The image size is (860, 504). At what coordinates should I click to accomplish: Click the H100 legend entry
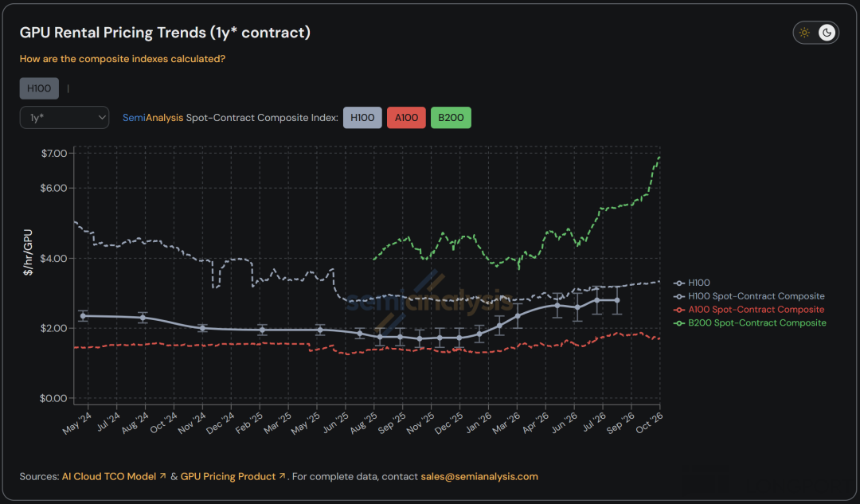692,283
